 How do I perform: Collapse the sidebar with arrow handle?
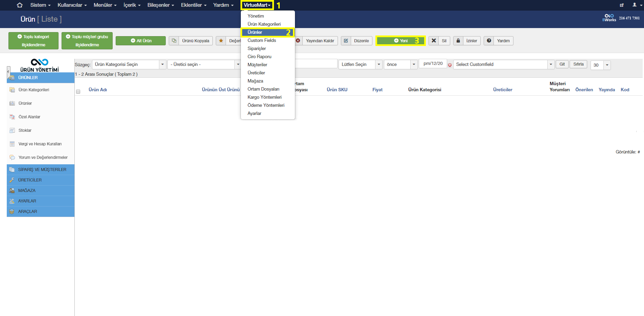coord(8,72)
